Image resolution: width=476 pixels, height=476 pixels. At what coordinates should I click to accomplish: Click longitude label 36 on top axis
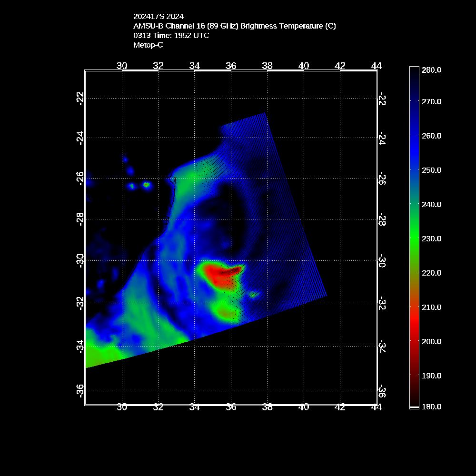coord(231,66)
